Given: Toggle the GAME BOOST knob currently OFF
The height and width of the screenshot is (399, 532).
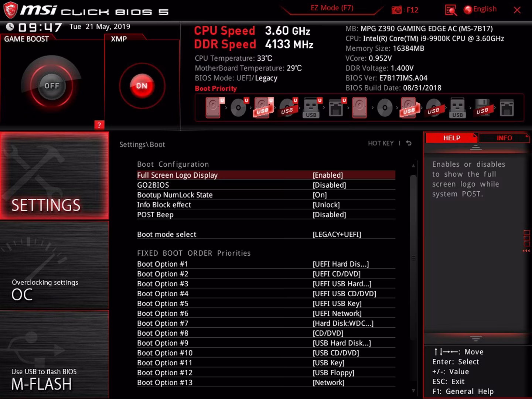Looking at the screenshot, I should [x=52, y=86].
